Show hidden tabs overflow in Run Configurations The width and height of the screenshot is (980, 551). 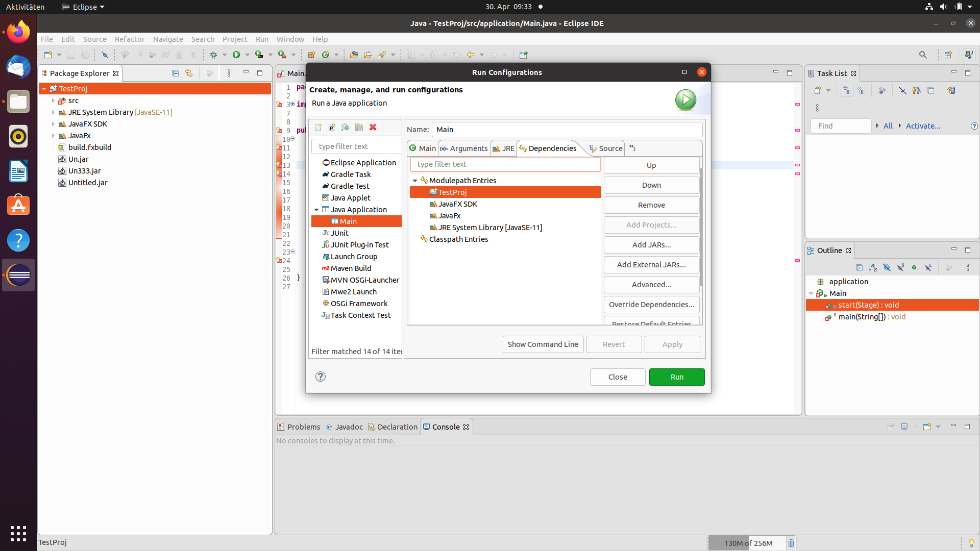632,148
